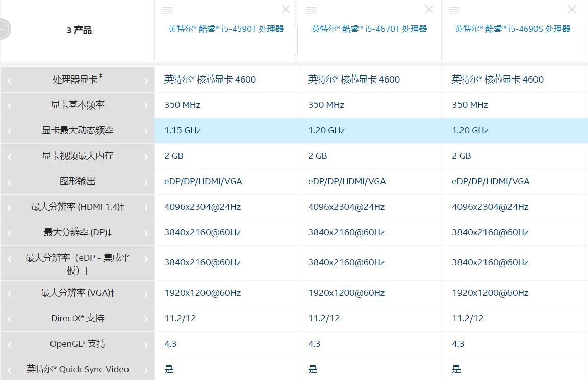Click the 最大分辨率 (VGA)‡ row label

76,293
